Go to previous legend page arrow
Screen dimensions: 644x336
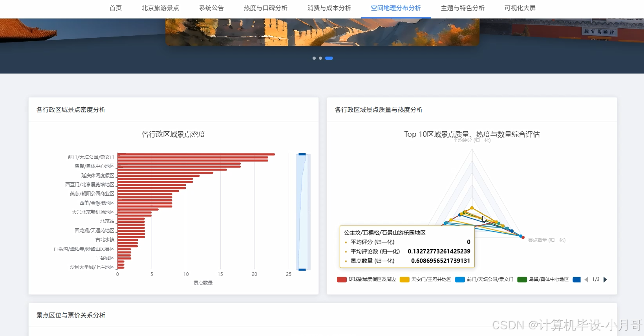click(x=586, y=279)
